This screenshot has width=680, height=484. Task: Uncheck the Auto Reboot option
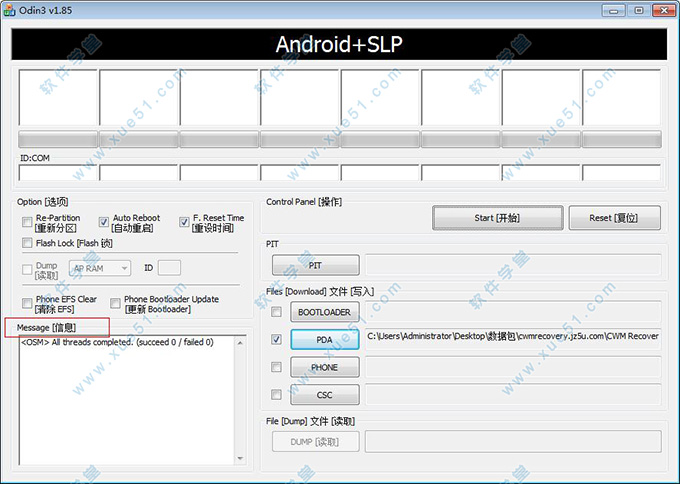click(104, 220)
